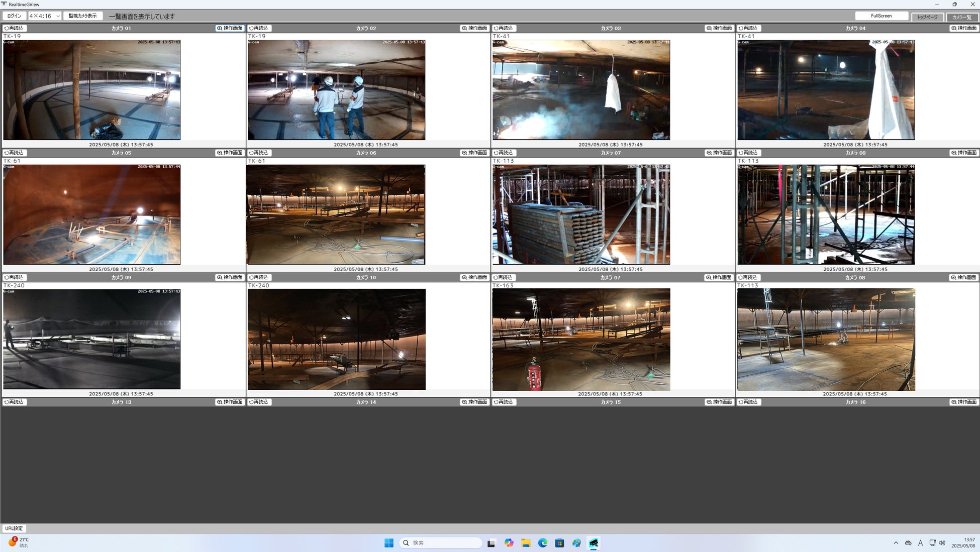This screenshot has height=552, width=980.
Task: Click the 監視カメラ表示 button
Action: [82, 16]
